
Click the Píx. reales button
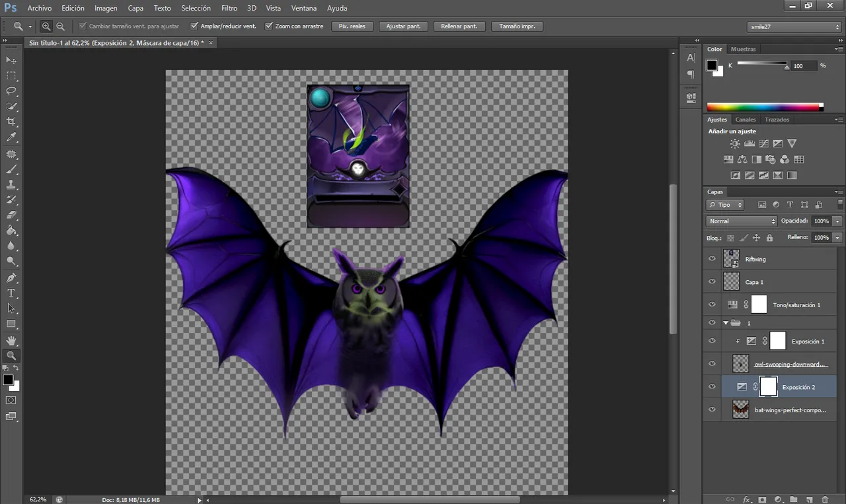point(352,26)
